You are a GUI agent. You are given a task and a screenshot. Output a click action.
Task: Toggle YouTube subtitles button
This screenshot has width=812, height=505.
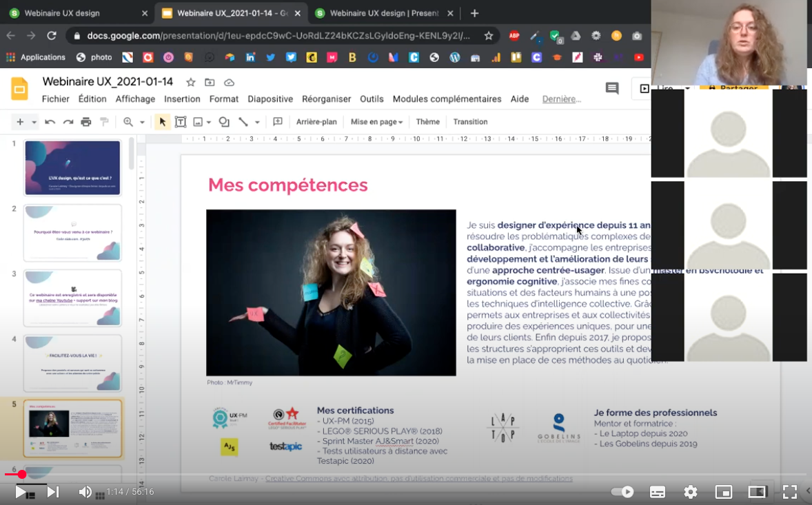point(658,492)
